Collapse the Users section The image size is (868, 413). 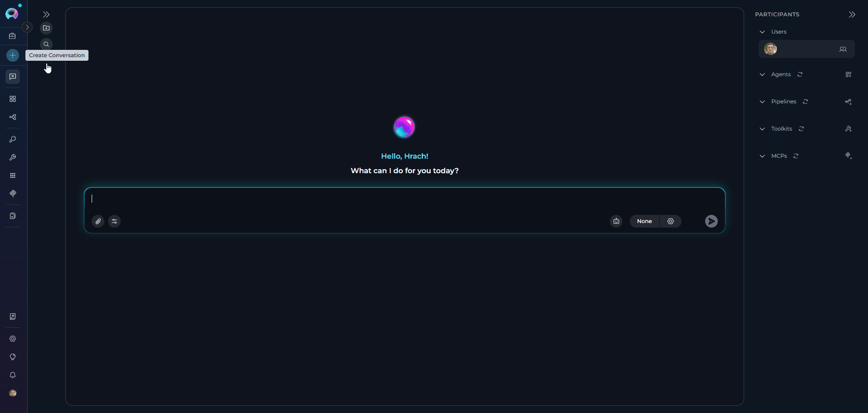click(762, 32)
